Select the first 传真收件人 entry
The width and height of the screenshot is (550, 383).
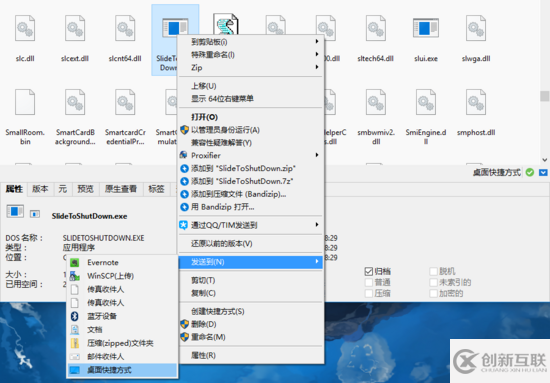point(122,289)
